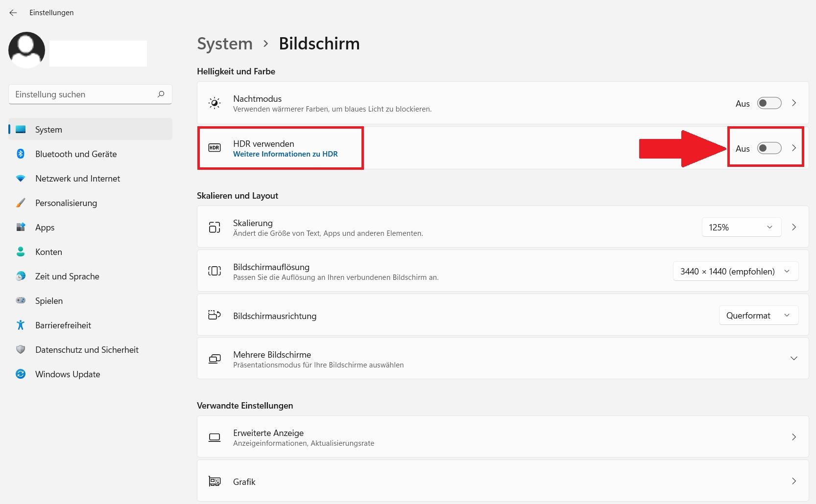Select Zeit und Sprache in sidebar
Viewport: 816px width, 504px height.
pos(67,276)
